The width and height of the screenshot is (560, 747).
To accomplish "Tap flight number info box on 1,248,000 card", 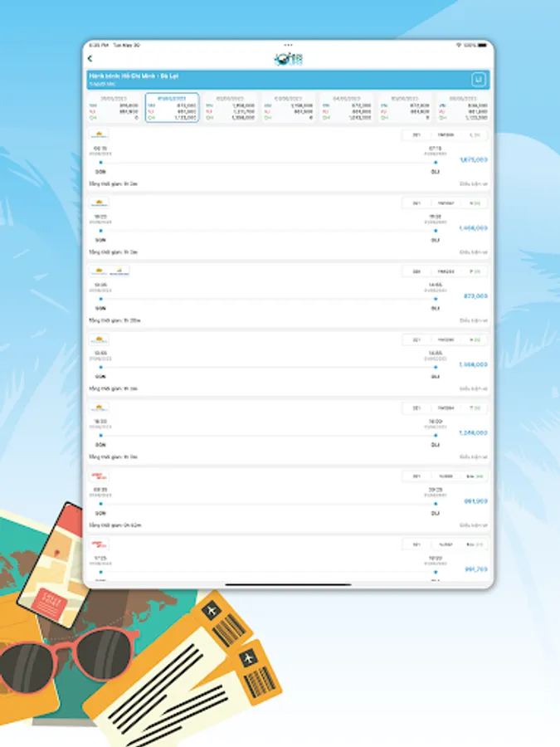I will [445, 408].
